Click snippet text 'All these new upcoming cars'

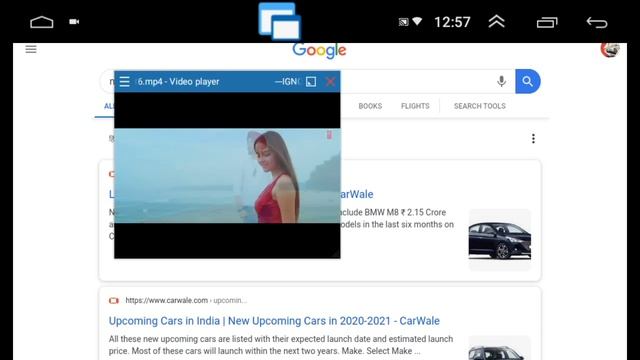(161, 339)
